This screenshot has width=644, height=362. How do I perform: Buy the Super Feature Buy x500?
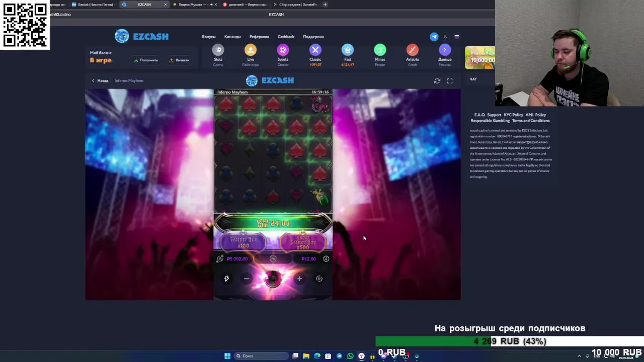click(303, 242)
